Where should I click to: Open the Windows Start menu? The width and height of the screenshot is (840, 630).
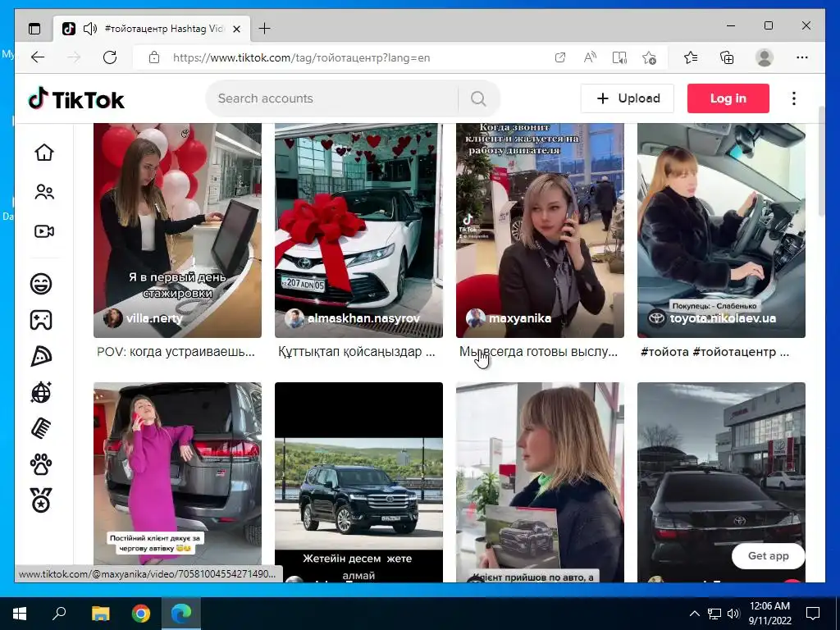point(20,614)
